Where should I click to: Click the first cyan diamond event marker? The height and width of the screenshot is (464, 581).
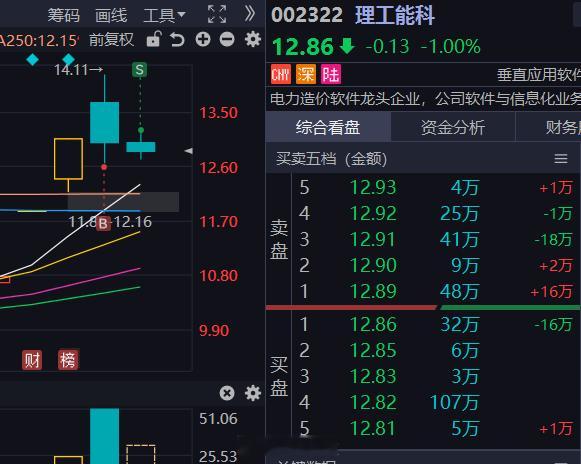(x=33, y=59)
